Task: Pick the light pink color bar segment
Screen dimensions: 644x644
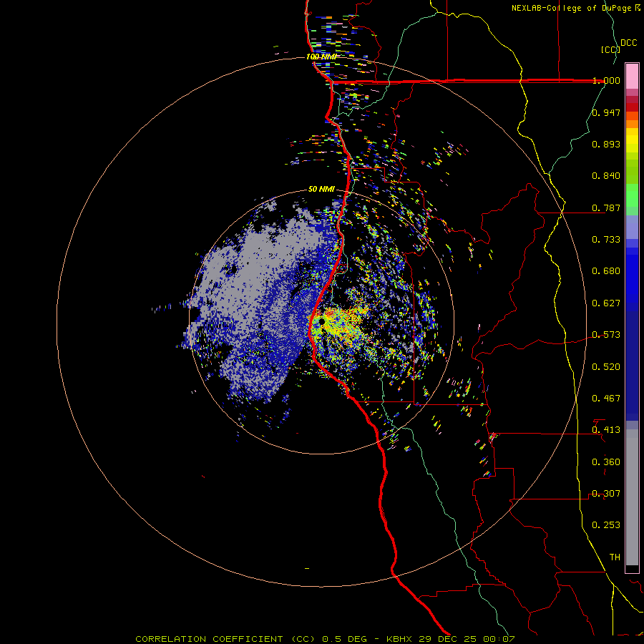Action: [x=632, y=76]
